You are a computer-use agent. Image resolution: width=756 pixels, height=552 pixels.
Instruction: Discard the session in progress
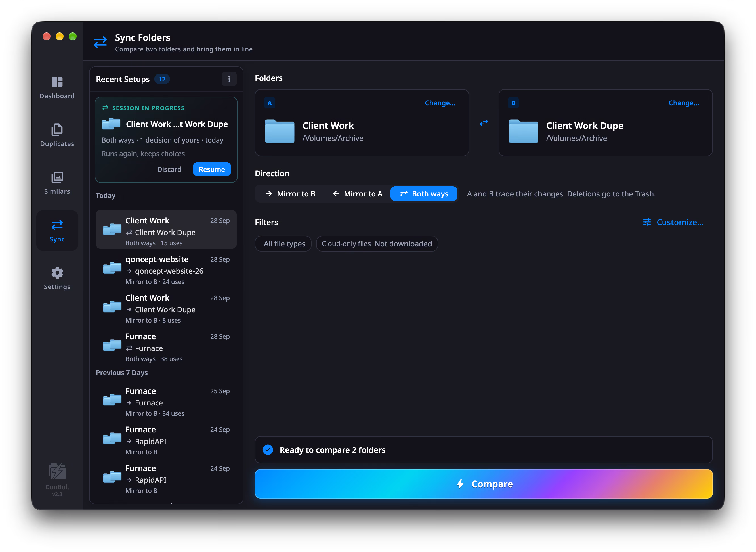coord(169,170)
